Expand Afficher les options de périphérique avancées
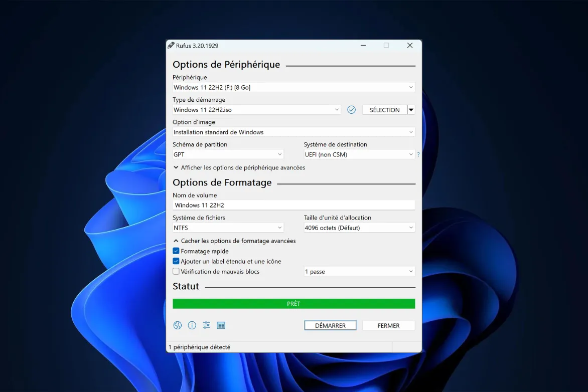The height and width of the screenshot is (392, 588). [239, 167]
